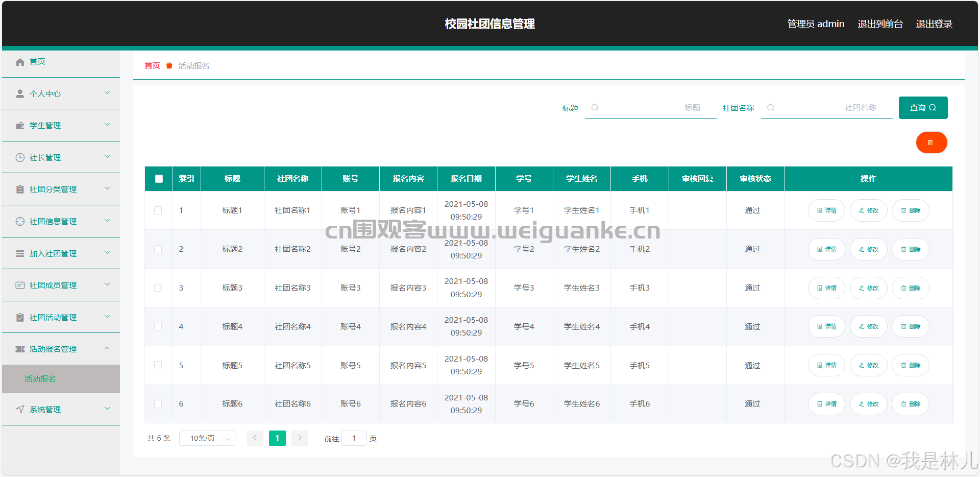Expand the 个人中心 menu chevron
The width and height of the screenshot is (980, 477).
pyautogui.click(x=107, y=93)
